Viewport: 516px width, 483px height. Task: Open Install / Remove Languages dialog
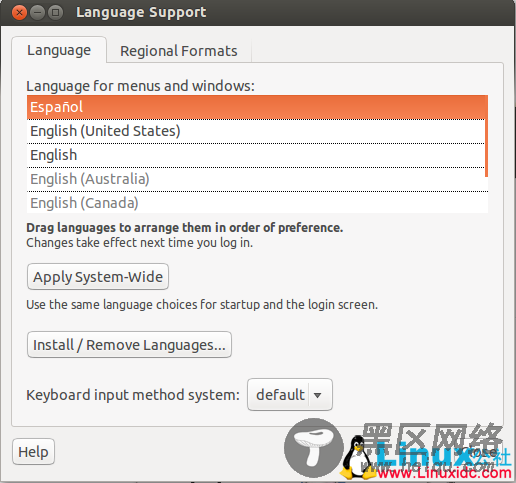tap(129, 345)
